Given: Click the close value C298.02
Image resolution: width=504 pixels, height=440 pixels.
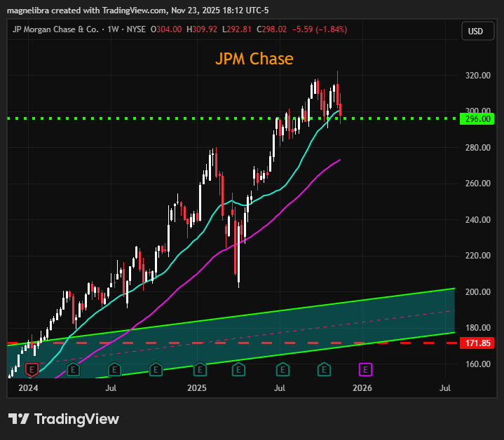Looking at the screenshot, I should click(271, 29).
